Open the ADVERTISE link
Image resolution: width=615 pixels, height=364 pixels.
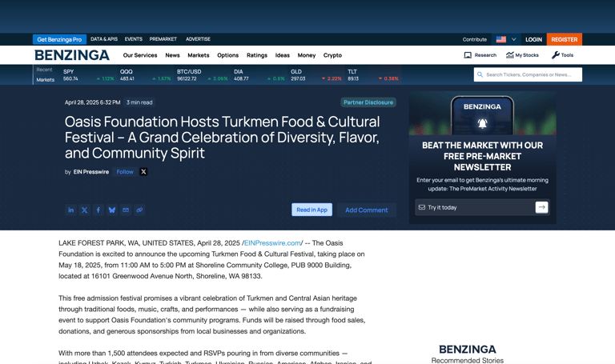click(198, 39)
